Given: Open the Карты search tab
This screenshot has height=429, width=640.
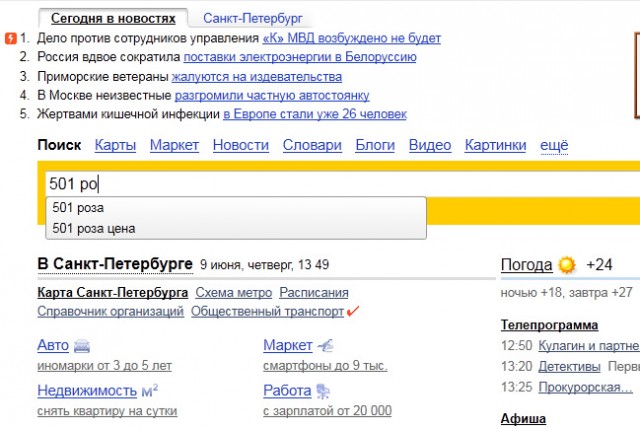Looking at the screenshot, I should point(115,145).
